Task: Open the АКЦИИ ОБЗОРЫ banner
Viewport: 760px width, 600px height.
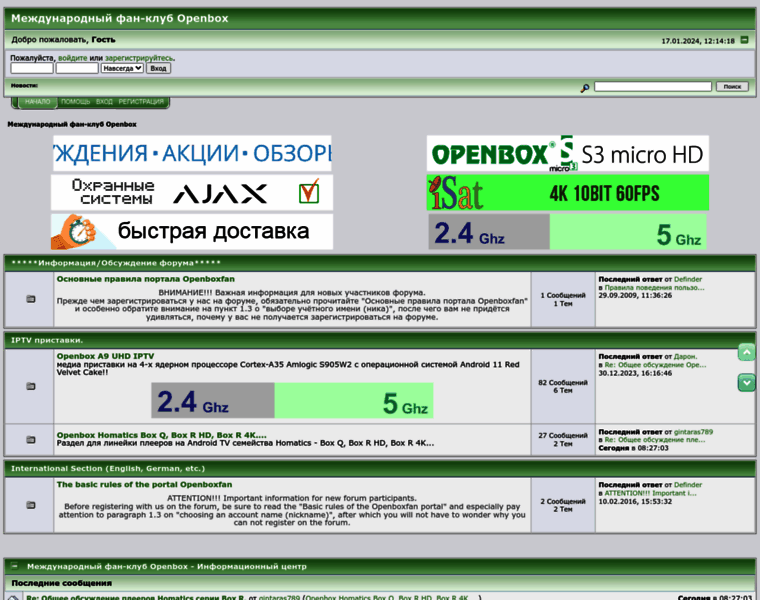Action: 192,153
